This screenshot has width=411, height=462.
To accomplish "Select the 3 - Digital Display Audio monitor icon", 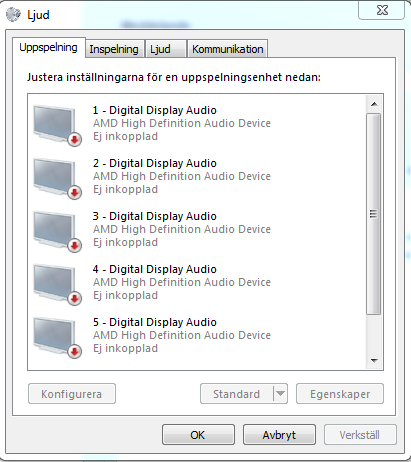I will (57, 231).
